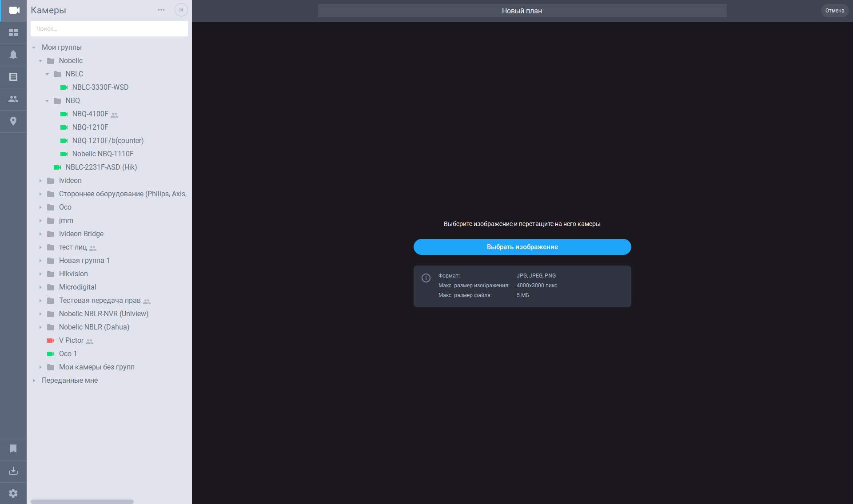This screenshot has height=504, width=853.
Task: Open the bookmarks icon in sidebar
Action: [x=13, y=448]
